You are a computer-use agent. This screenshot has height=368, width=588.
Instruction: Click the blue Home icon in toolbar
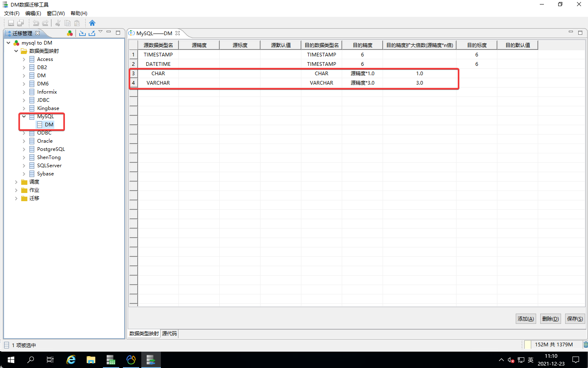coord(92,23)
